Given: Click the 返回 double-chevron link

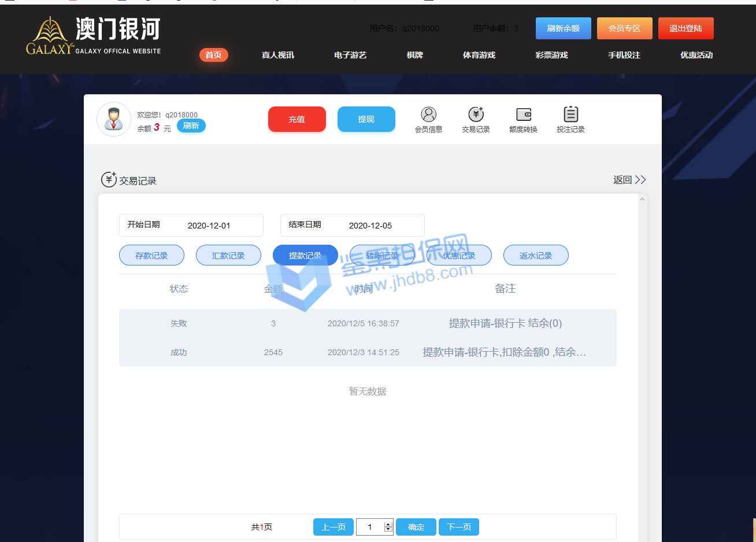Looking at the screenshot, I should (629, 180).
